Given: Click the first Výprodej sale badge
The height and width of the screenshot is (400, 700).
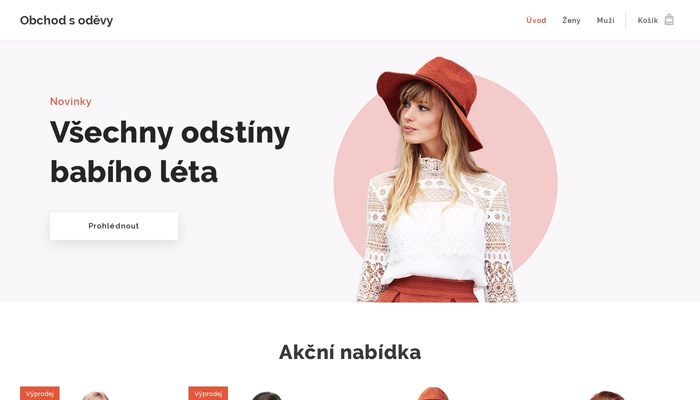Looking at the screenshot, I should pyautogui.click(x=40, y=393).
